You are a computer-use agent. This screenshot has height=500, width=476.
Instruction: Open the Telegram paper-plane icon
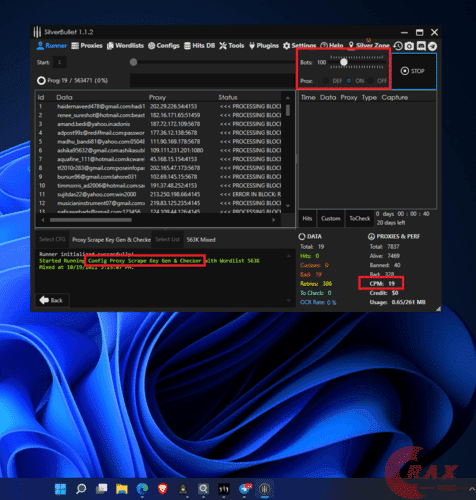pos(432,46)
